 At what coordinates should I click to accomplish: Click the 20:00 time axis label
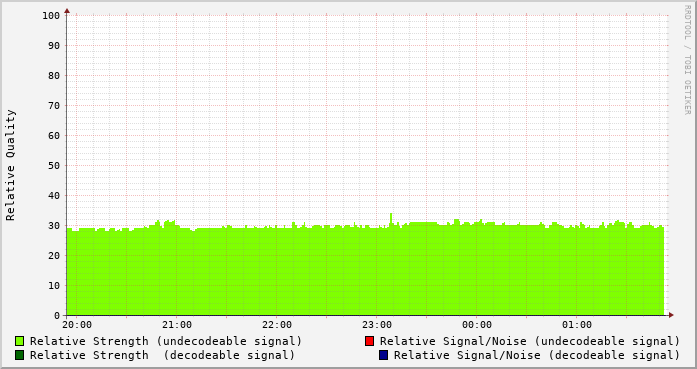(77, 325)
